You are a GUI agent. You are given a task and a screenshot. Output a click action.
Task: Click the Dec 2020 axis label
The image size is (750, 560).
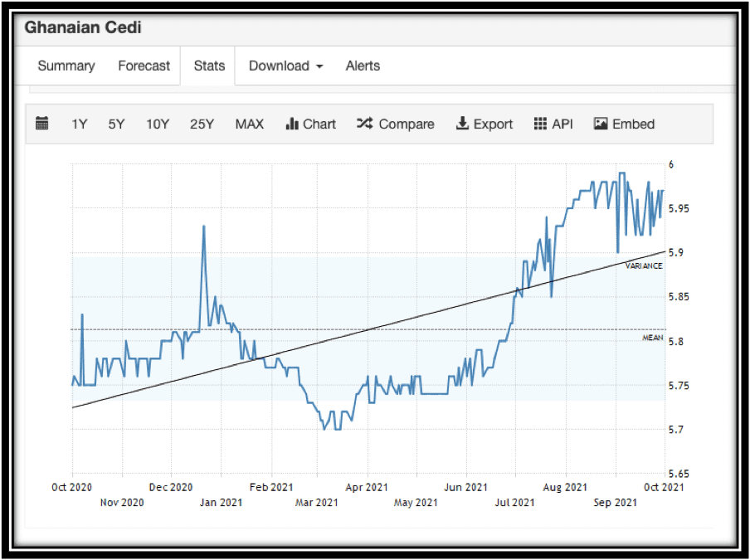171,487
